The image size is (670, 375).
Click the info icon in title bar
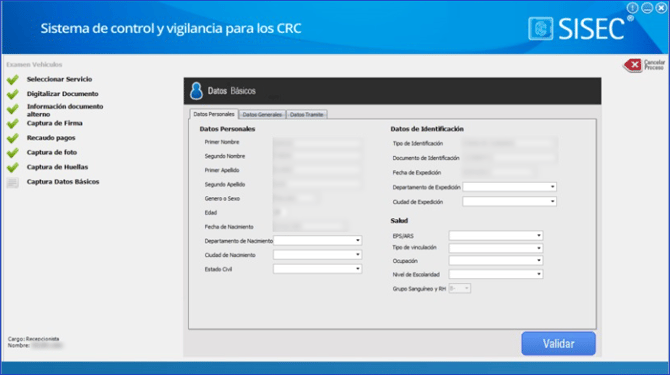click(632, 8)
